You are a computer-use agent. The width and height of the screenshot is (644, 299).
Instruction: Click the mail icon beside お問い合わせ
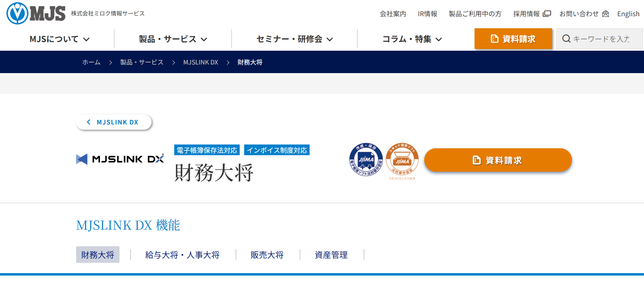(x=605, y=14)
